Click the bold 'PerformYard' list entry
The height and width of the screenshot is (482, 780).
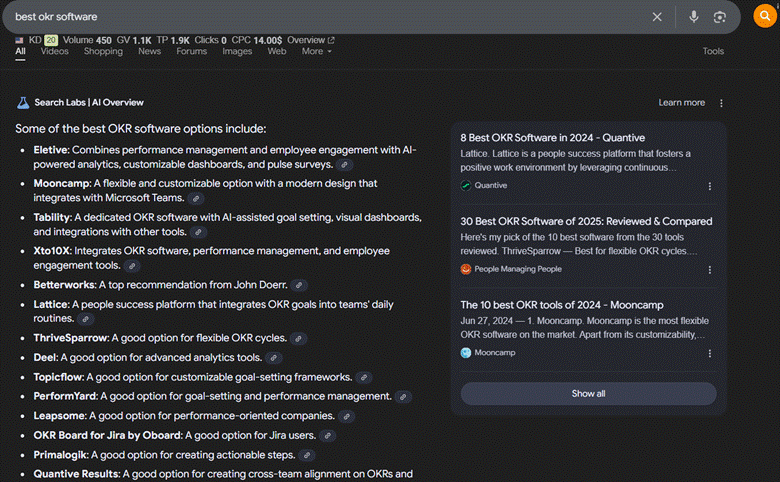tap(65, 396)
